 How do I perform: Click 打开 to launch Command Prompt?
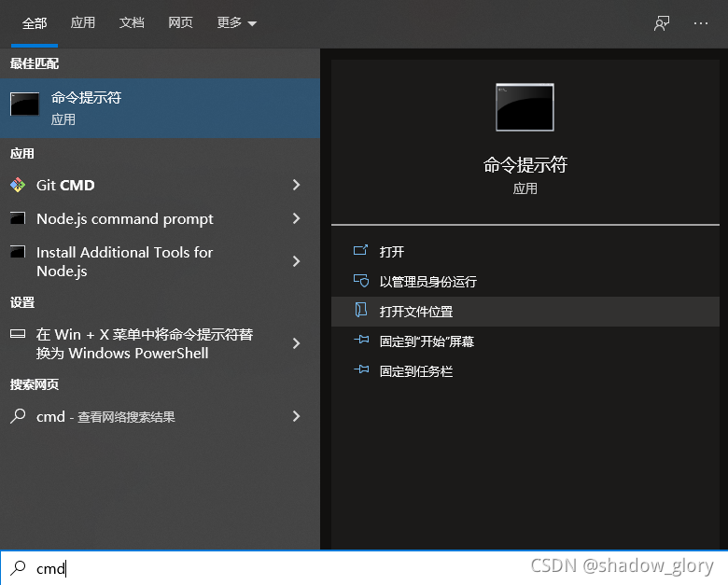coord(525,252)
